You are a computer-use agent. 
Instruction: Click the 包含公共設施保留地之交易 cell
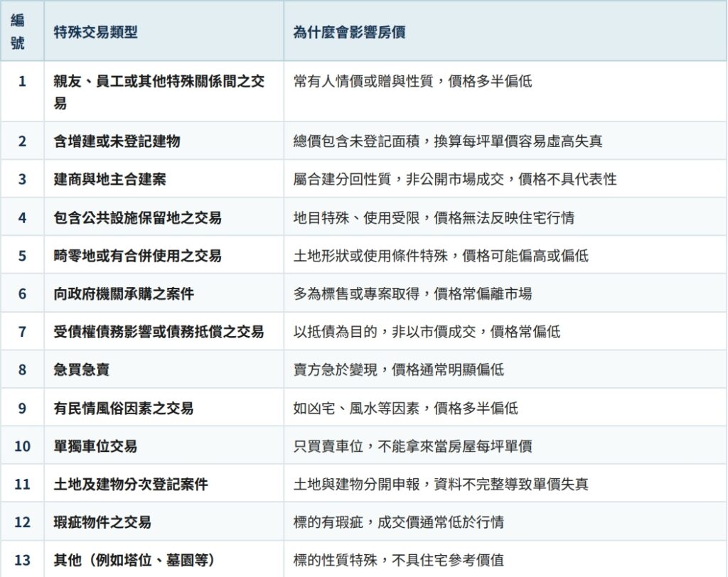pos(164,217)
